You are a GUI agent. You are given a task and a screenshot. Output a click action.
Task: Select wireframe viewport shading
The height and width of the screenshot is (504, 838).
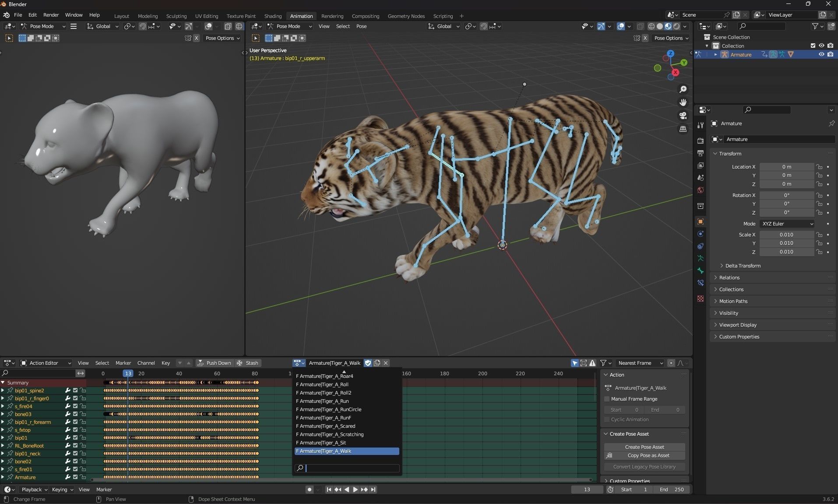(x=651, y=26)
